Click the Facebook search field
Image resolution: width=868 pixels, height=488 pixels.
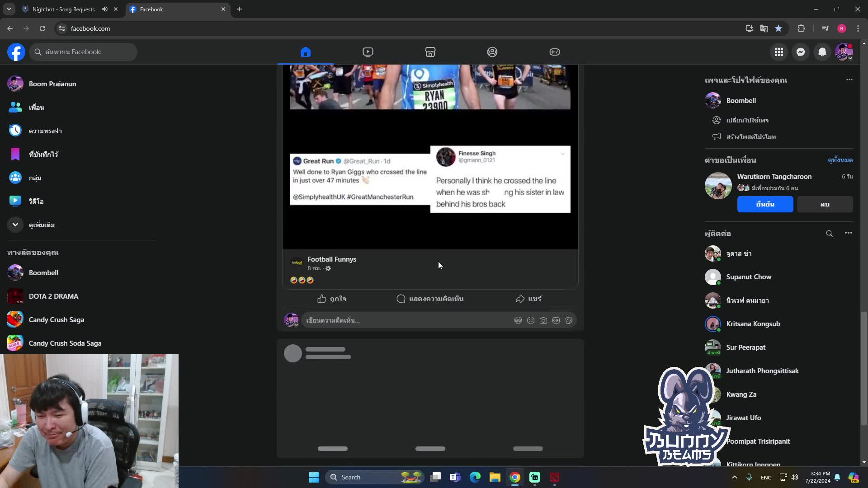coord(83,52)
